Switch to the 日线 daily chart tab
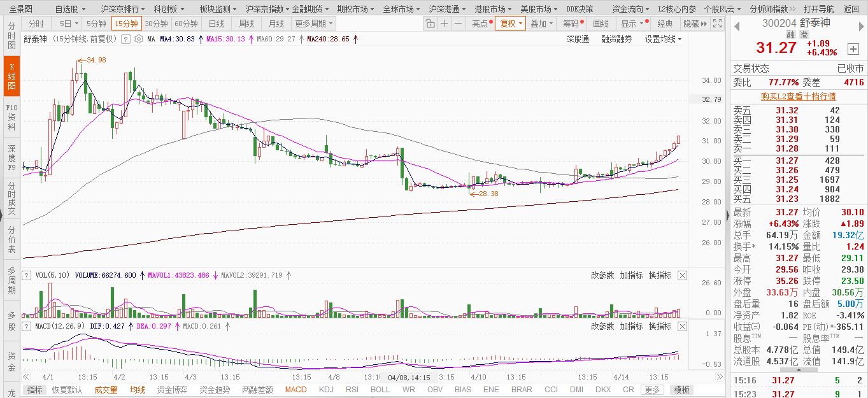Viewport: 868px width, 398px height. 216,24
